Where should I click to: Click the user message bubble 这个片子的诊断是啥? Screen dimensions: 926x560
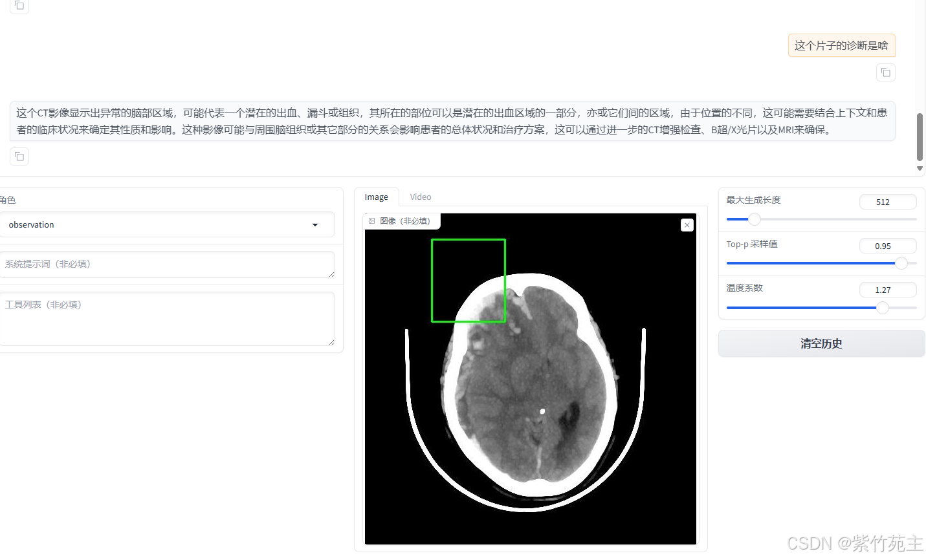click(x=841, y=45)
